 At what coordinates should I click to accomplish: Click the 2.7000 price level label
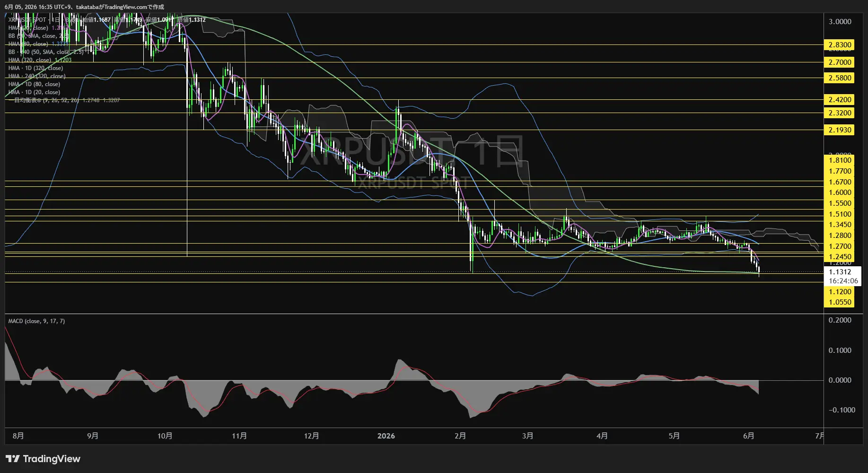pyautogui.click(x=840, y=62)
